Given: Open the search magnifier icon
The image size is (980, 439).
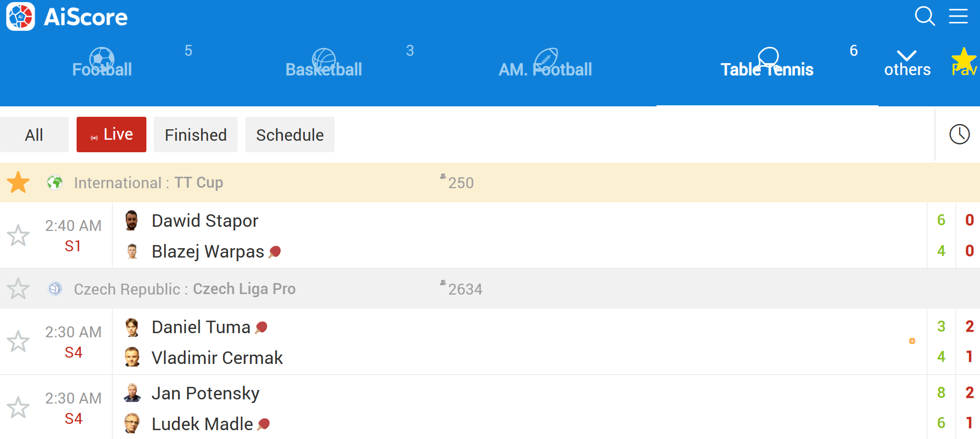Looking at the screenshot, I should [x=925, y=16].
